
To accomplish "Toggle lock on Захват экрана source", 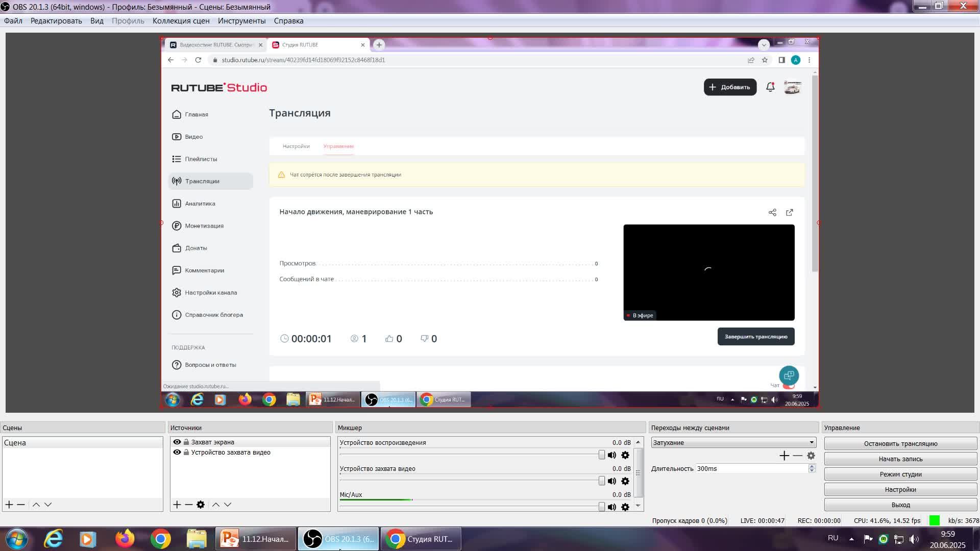I will pos(186,442).
